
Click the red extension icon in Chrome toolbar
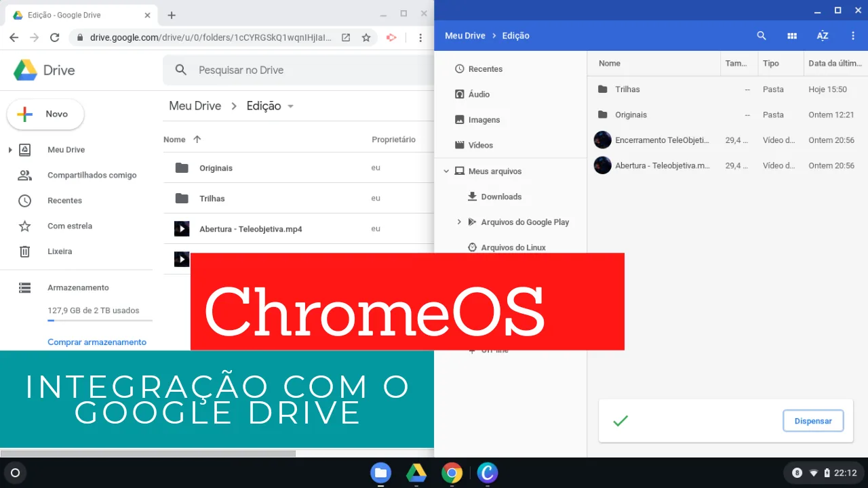tap(391, 38)
